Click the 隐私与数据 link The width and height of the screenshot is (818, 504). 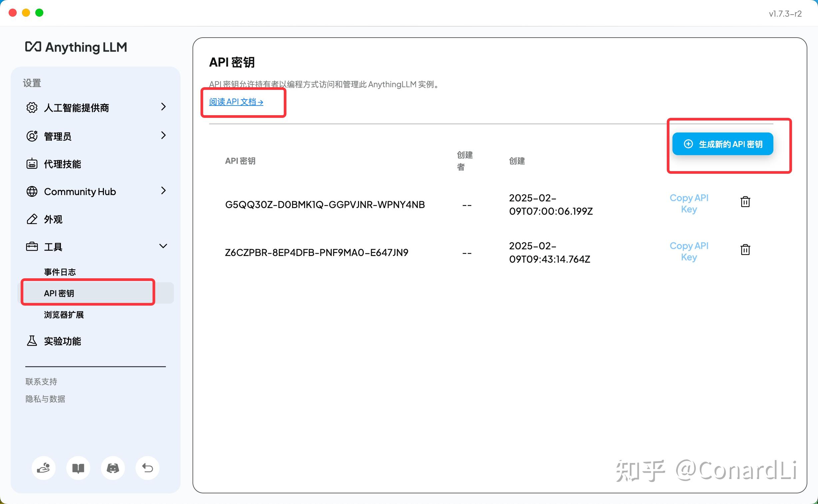(x=45, y=399)
